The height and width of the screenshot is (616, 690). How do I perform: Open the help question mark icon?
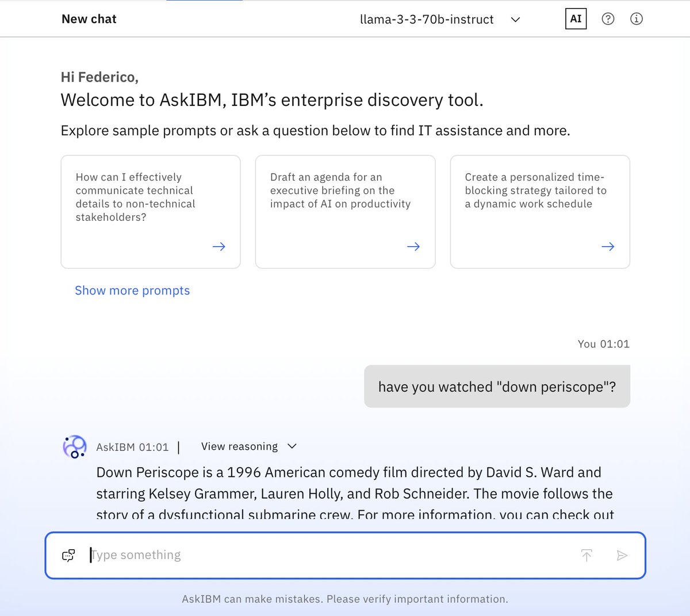(608, 19)
